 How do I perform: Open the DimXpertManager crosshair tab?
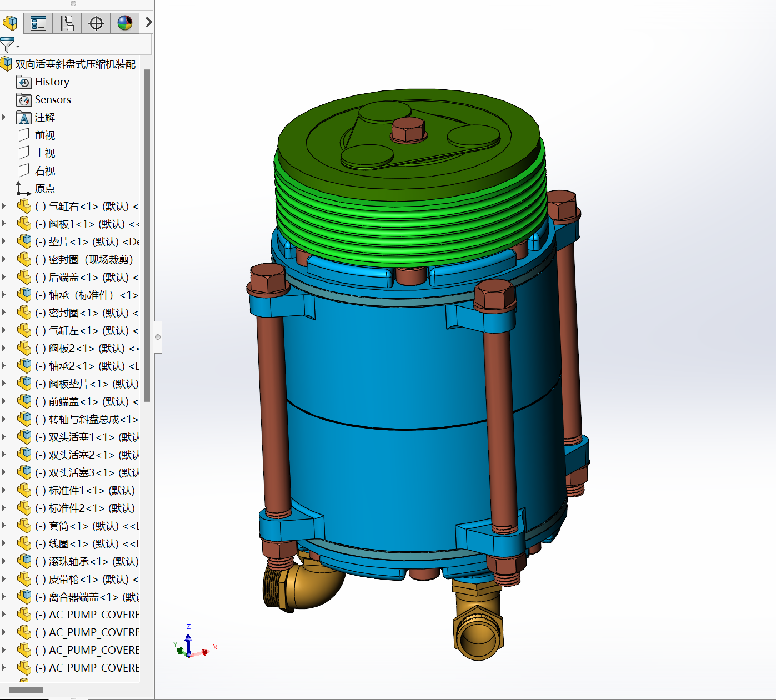click(96, 23)
